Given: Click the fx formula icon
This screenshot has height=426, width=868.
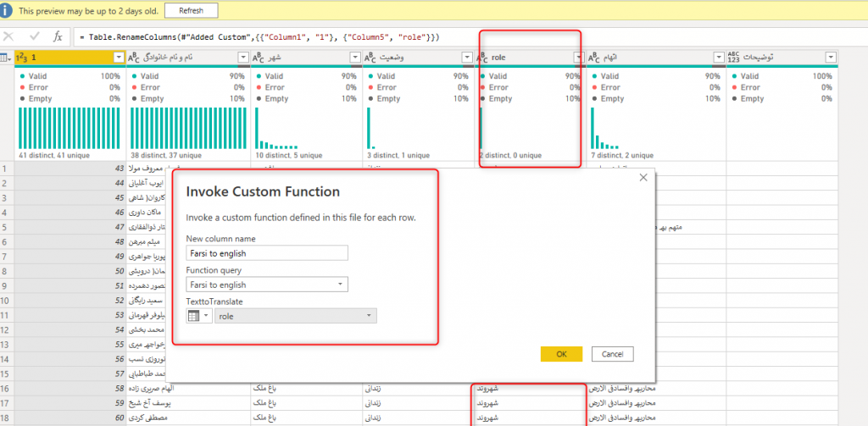Looking at the screenshot, I should tap(58, 36).
